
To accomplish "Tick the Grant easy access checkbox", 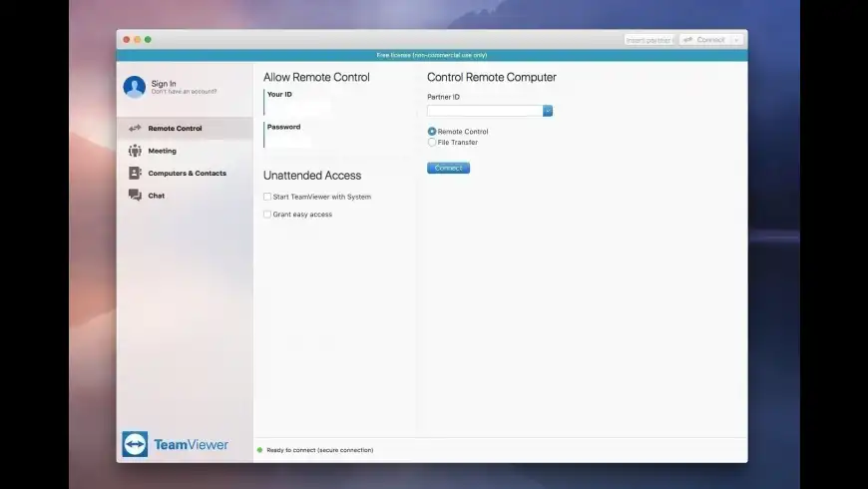I will [x=267, y=215].
